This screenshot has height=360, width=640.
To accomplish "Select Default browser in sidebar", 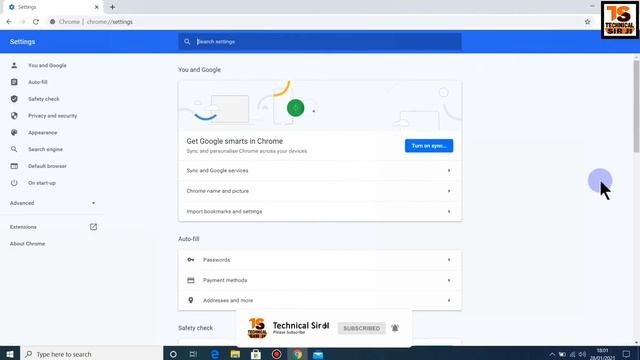I will click(47, 166).
